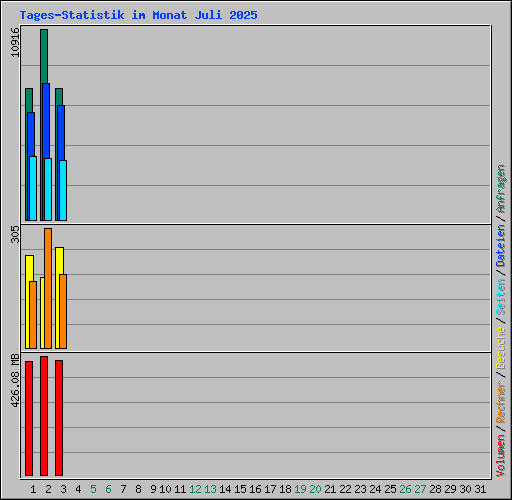
Task: Click the green Anfragen bar for day 2
Action: point(44,56)
